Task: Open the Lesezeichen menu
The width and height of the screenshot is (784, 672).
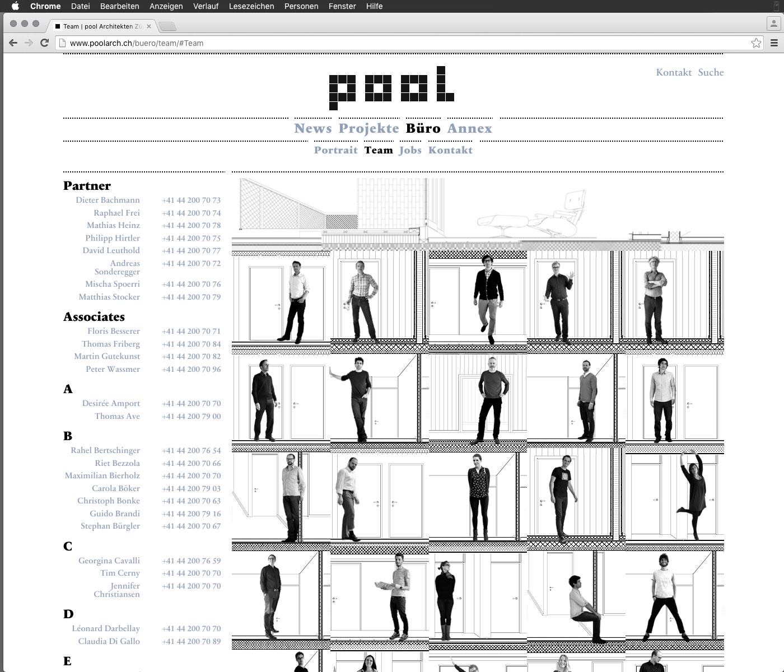Action: click(251, 6)
